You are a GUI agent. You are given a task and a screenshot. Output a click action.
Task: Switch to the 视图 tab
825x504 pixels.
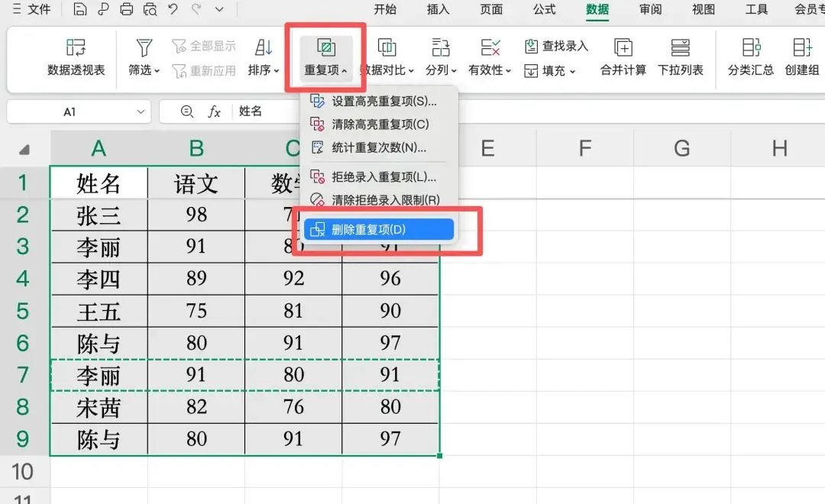coord(704,9)
